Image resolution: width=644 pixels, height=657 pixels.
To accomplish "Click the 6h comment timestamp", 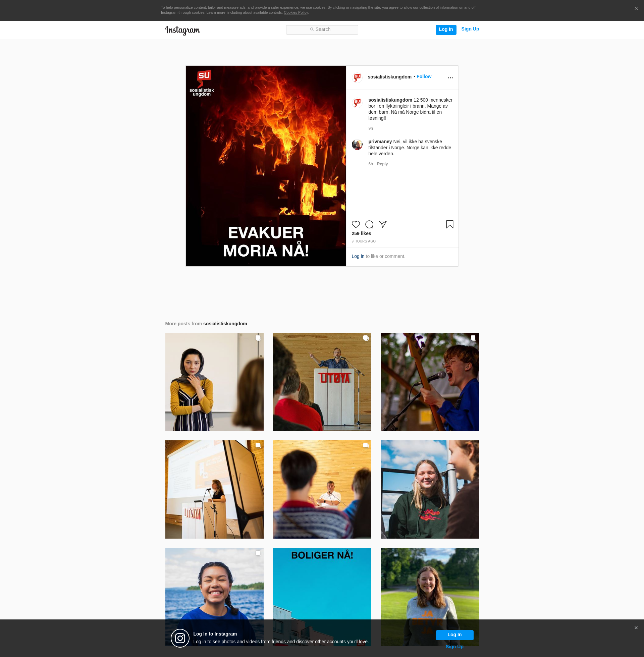I will click(x=370, y=164).
